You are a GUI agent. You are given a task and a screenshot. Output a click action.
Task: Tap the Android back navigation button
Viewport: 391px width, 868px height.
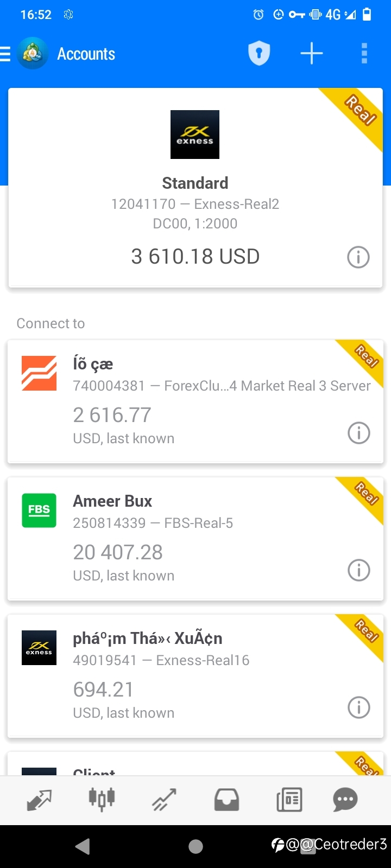coord(83,846)
